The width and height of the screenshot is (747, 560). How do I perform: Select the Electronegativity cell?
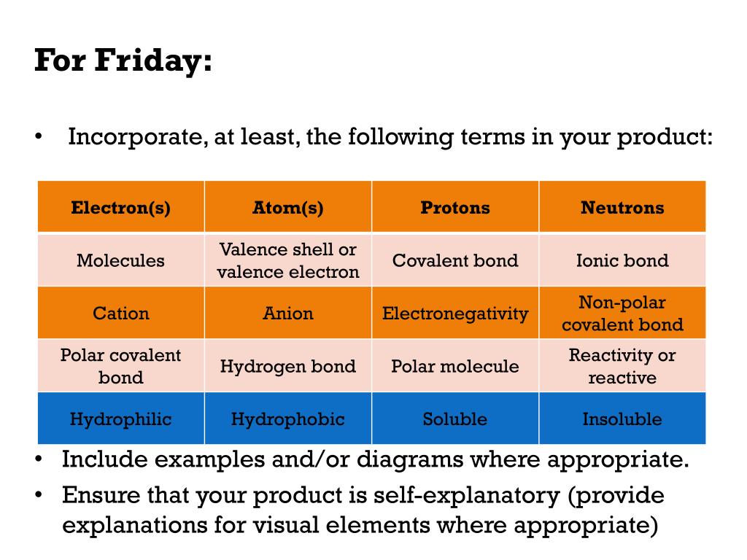point(455,313)
